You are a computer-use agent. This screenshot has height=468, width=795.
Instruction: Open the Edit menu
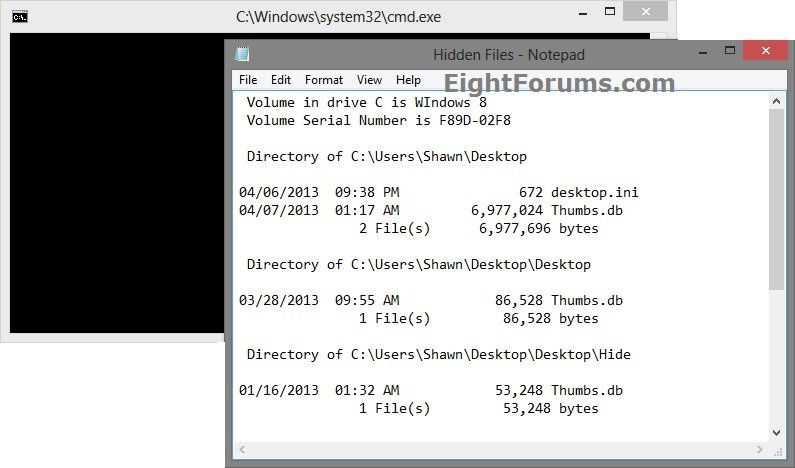tap(281, 80)
